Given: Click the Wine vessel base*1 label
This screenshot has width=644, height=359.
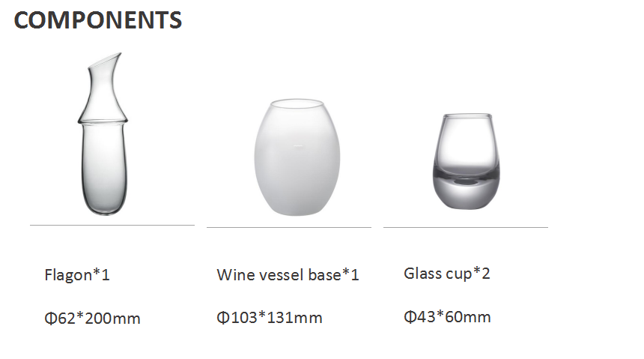Looking at the screenshot, I should (288, 275).
